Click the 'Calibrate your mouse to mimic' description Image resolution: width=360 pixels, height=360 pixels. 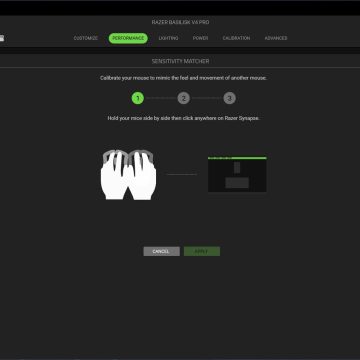tap(183, 78)
